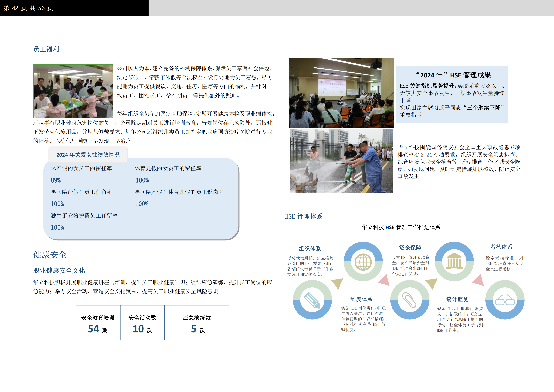Click the 健康安全 section title

(50, 255)
